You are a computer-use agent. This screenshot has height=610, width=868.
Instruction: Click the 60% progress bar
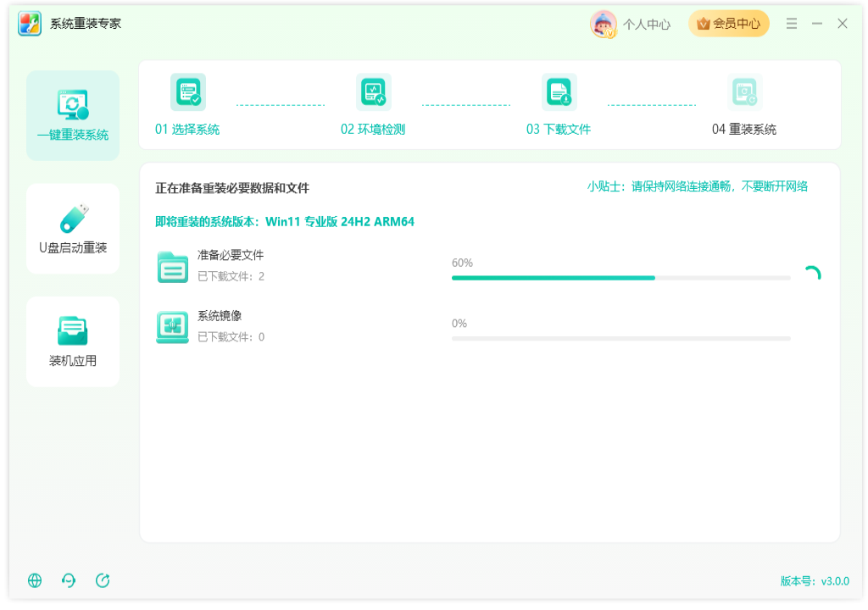point(621,278)
